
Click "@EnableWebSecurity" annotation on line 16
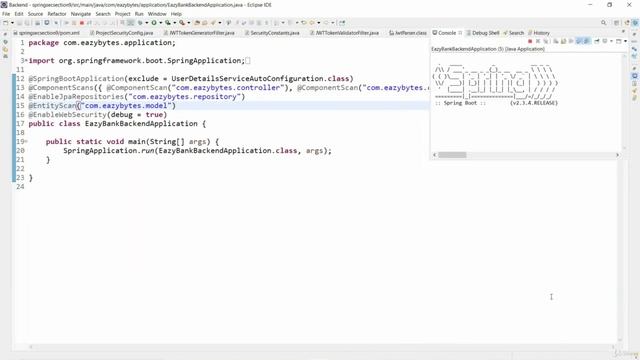67,115
